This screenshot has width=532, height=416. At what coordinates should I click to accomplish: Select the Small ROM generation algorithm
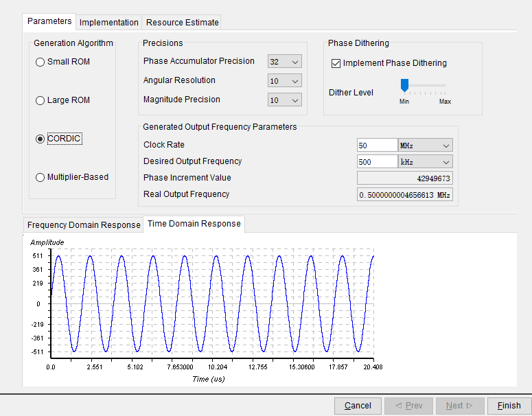41,62
